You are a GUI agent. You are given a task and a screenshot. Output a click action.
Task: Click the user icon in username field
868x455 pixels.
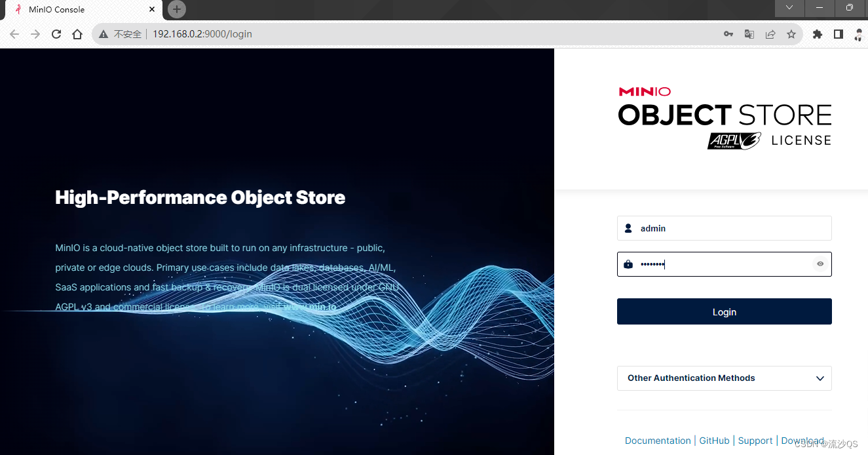[628, 228]
